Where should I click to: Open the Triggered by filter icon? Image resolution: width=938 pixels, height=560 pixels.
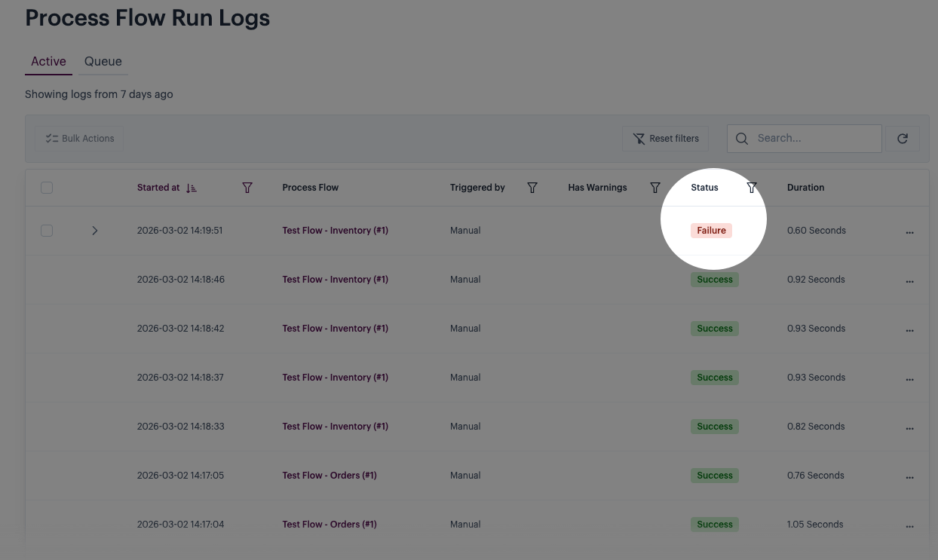532,188
